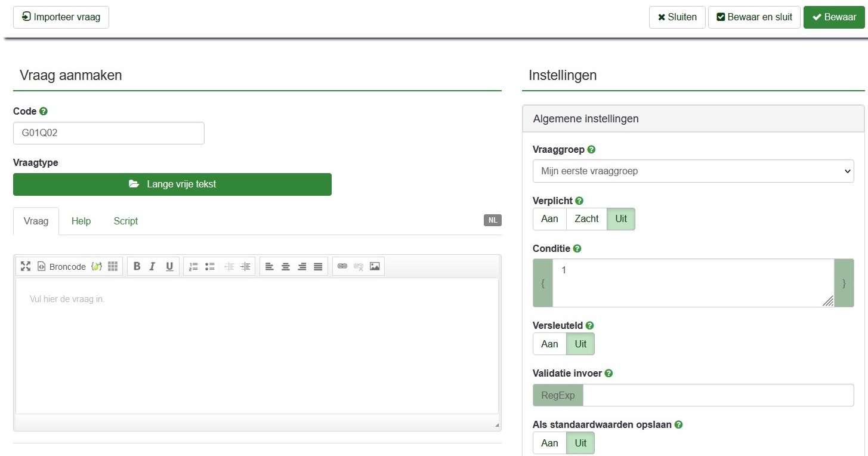The image size is (868, 456).
Task: Switch to the Script tab
Action: [125, 221]
